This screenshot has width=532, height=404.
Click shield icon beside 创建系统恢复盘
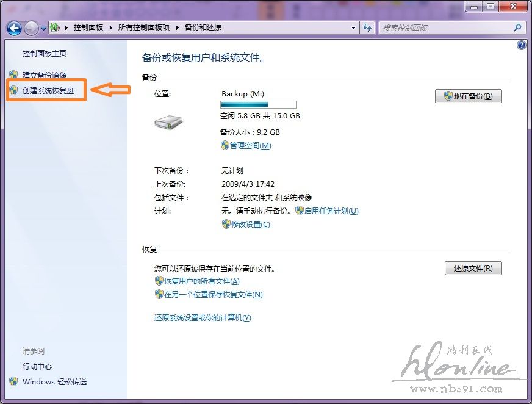pos(13,90)
